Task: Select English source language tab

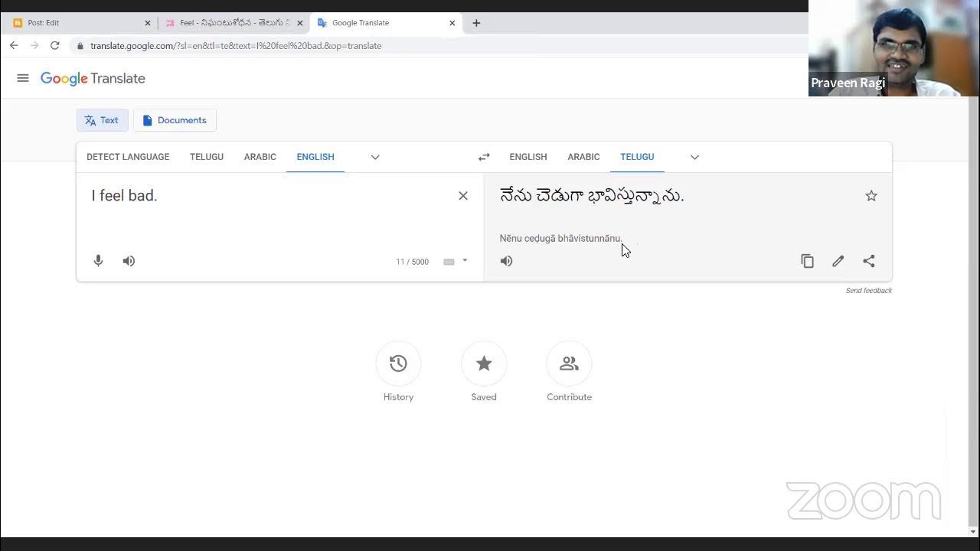Action: 315,157
